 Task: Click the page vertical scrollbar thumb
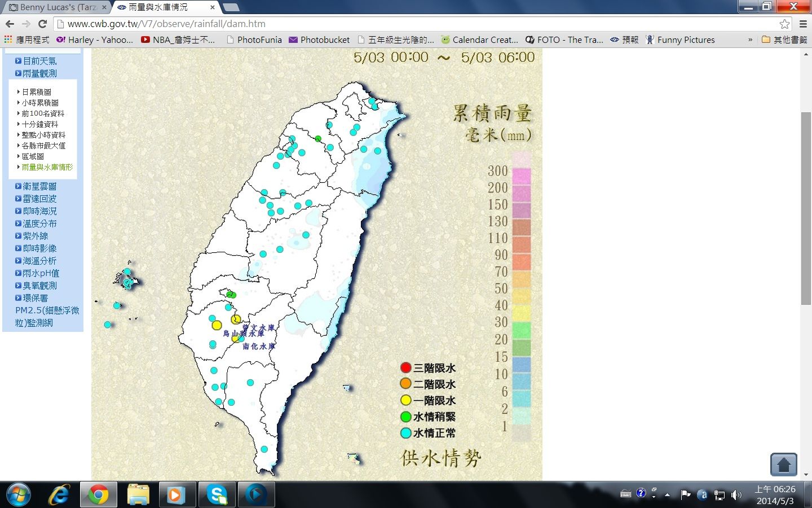(x=805, y=209)
